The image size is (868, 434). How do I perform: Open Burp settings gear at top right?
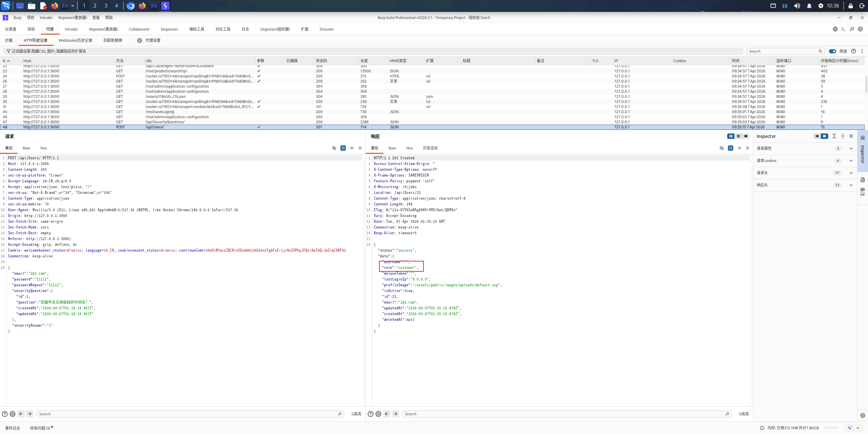[x=861, y=29]
